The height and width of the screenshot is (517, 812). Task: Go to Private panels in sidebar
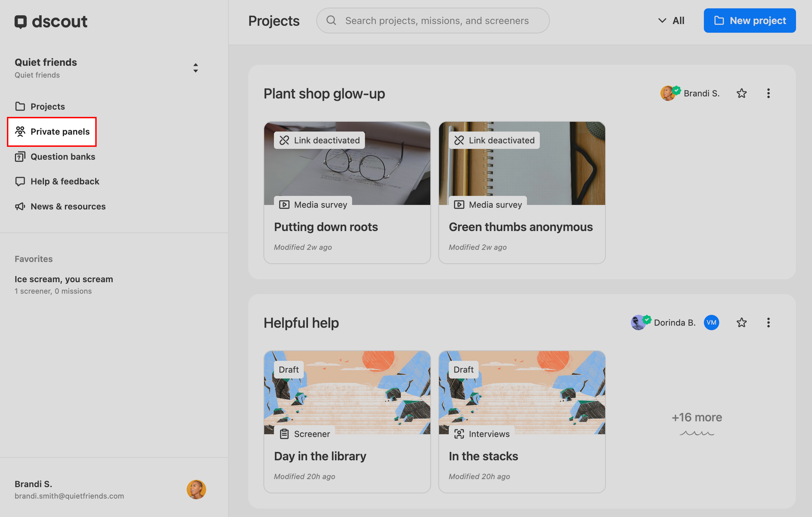pos(52,132)
